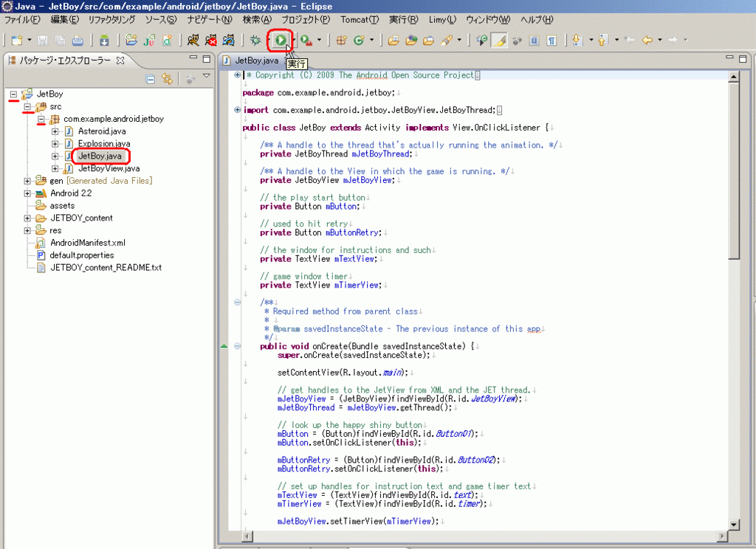The width and height of the screenshot is (756, 549).
Task: Click the editor horizontal scrollbar left arrow
Action: [x=247, y=536]
